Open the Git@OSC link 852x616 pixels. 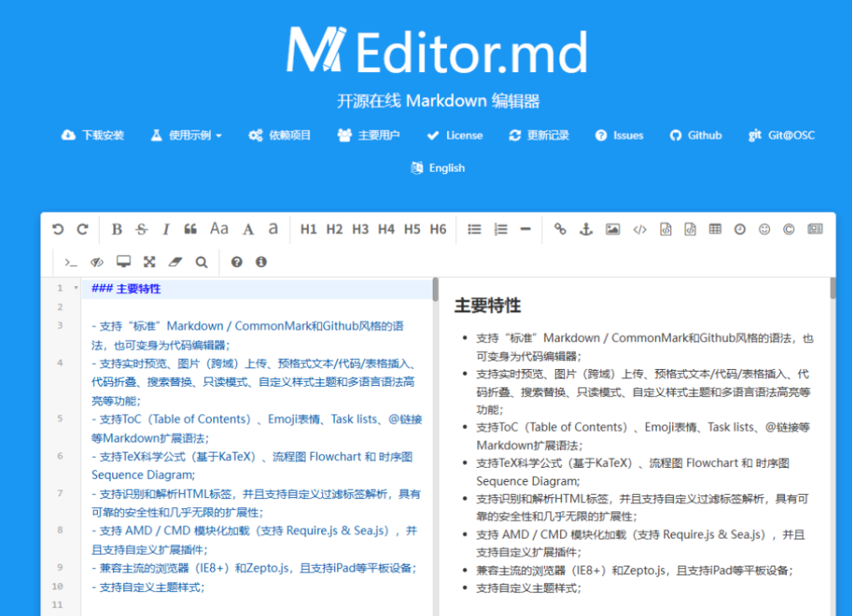(782, 136)
